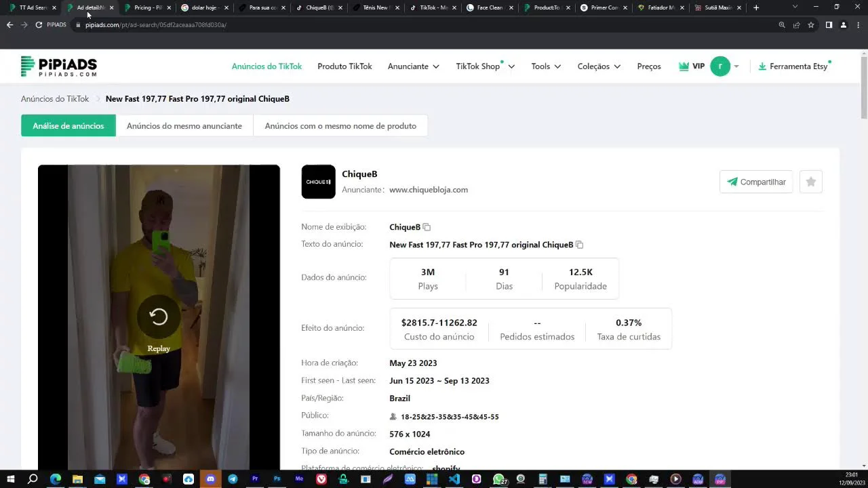This screenshot has height=488, width=868.
Task: Expand the Anunciante dropdown menu
Action: (x=413, y=66)
